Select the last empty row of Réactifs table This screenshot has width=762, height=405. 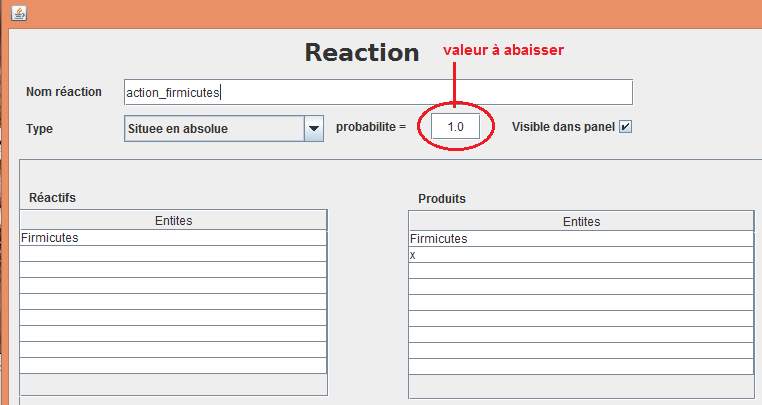[x=174, y=366]
